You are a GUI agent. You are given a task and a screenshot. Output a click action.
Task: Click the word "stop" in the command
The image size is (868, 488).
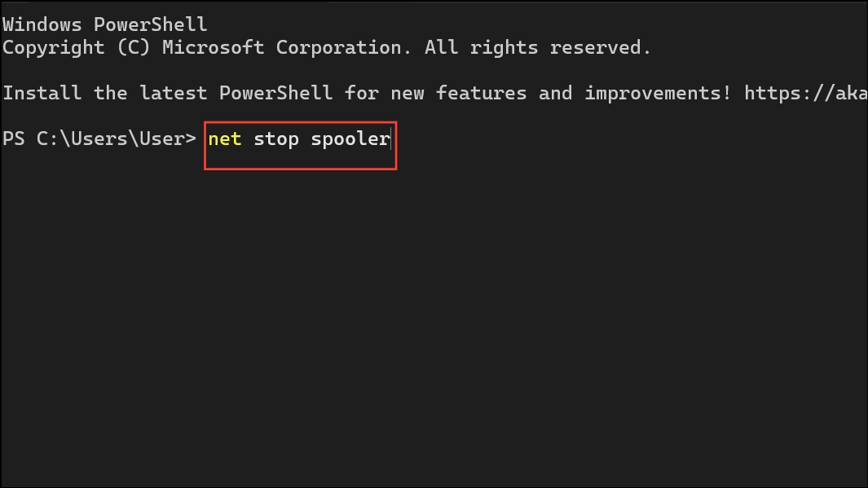click(276, 138)
